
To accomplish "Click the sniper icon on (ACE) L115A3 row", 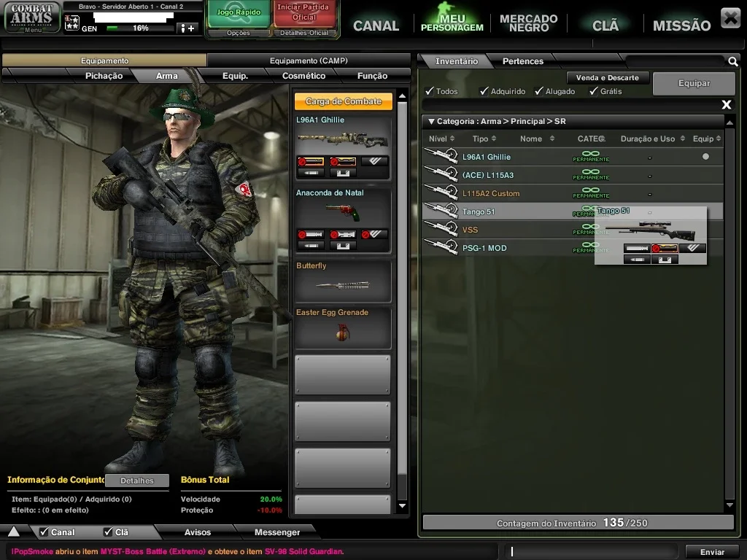I will 441,174.
